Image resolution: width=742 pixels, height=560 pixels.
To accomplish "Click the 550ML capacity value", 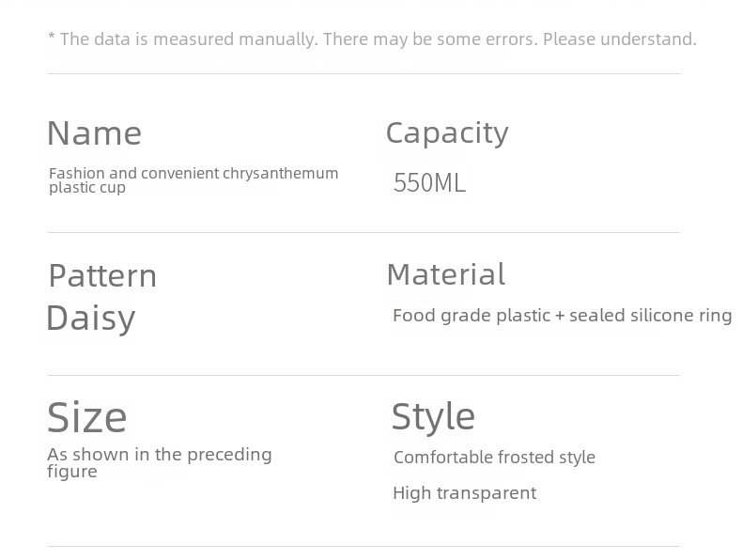I will (x=429, y=182).
